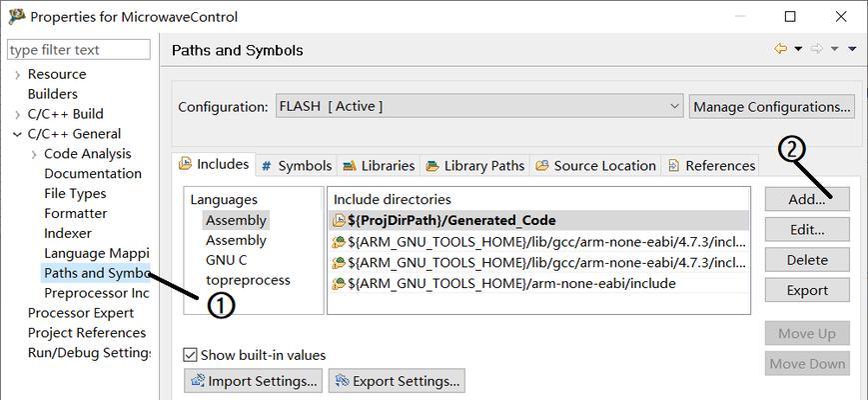Click the Generated_Code entry folder icon
Screen dimensions: 868x400
(x=339, y=220)
